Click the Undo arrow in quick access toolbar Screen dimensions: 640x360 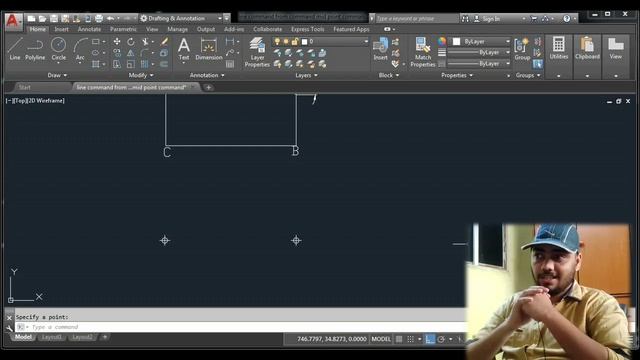coord(110,18)
